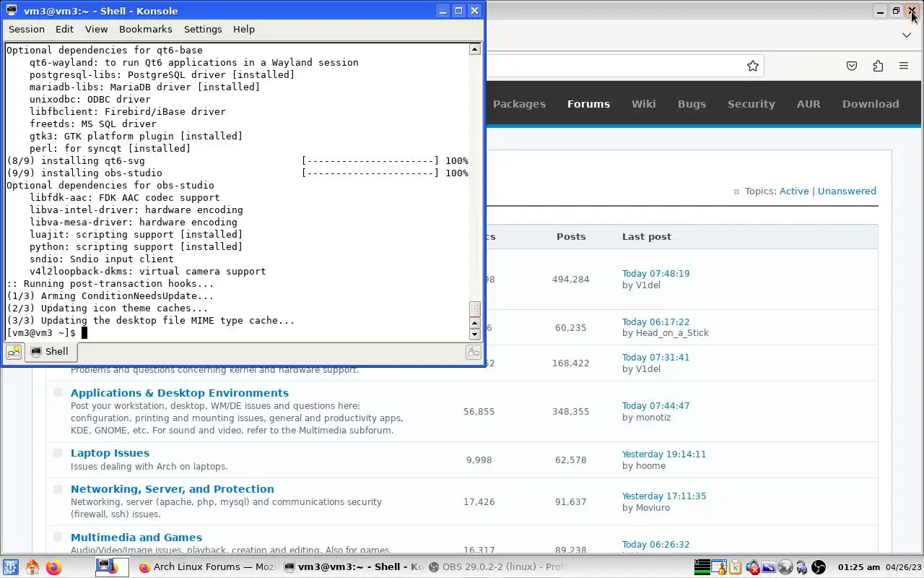Open the Firefox hamburger menu
Viewport: 924px width, 578px height.
(904, 66)
